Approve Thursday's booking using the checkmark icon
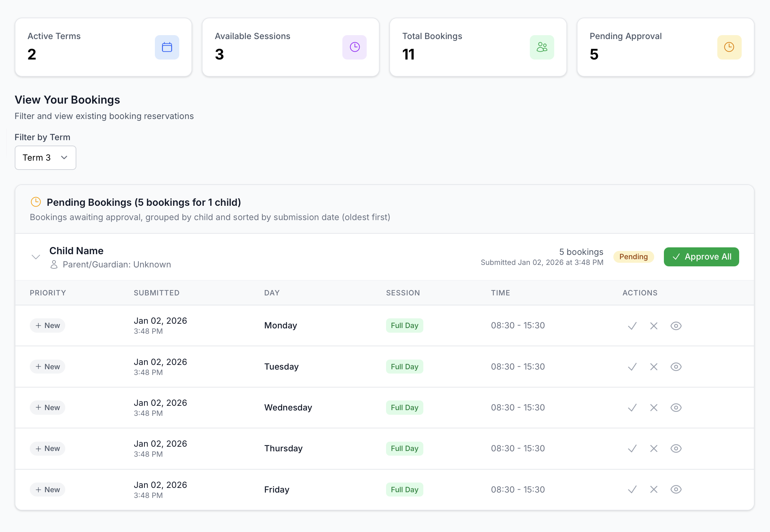The width and height of the screenshot is (770, 532). click(632, 448)
